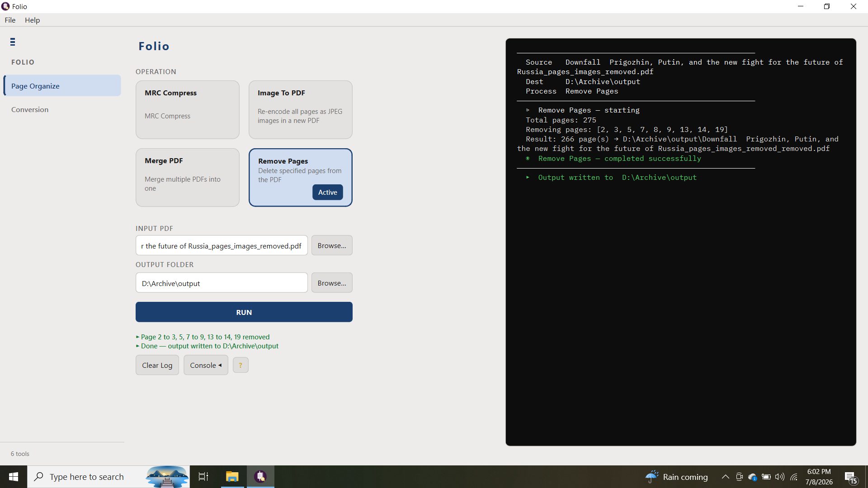This screenshot has height=488, width=868.
Task: Clear the log messages
Action: coord(157,365)
